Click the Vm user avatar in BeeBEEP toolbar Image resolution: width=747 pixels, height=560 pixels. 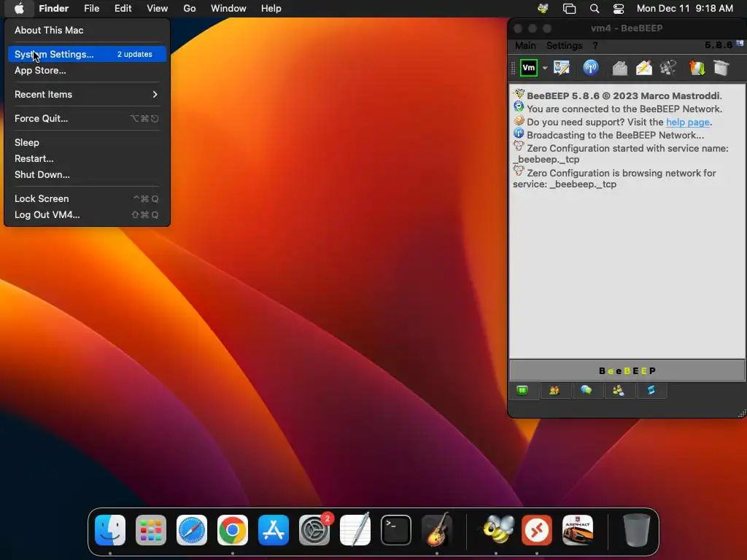click(528, 68)
